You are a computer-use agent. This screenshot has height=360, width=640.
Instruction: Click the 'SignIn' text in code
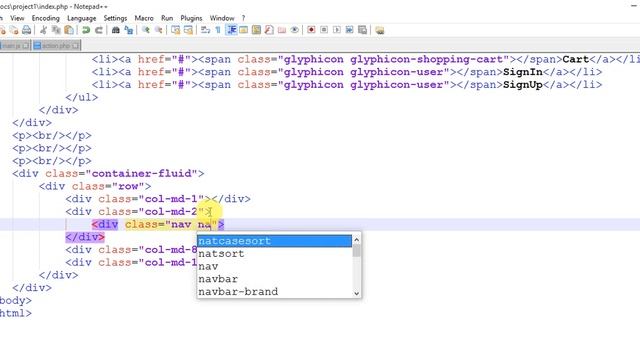[522, 72]
